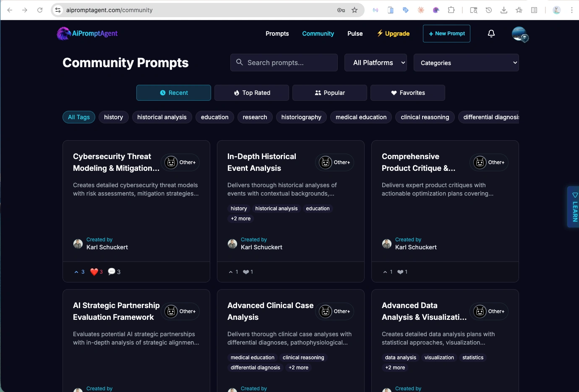Switch to the Popular tab

click(330, 93)
